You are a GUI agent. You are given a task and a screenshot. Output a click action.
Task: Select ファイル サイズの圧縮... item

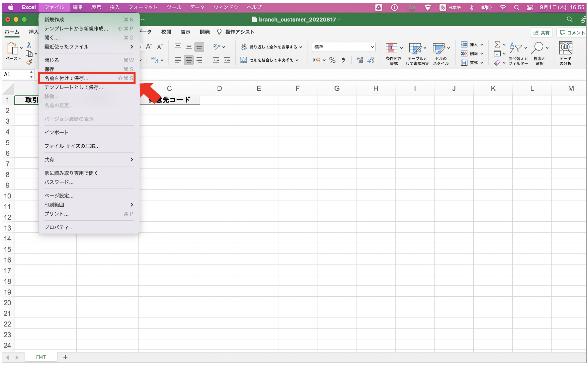(89, 146)
